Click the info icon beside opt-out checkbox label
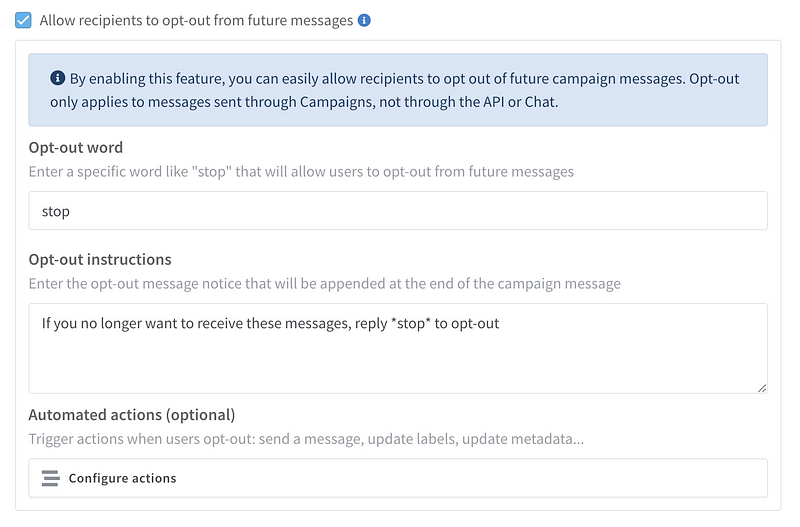 (364, 20)
